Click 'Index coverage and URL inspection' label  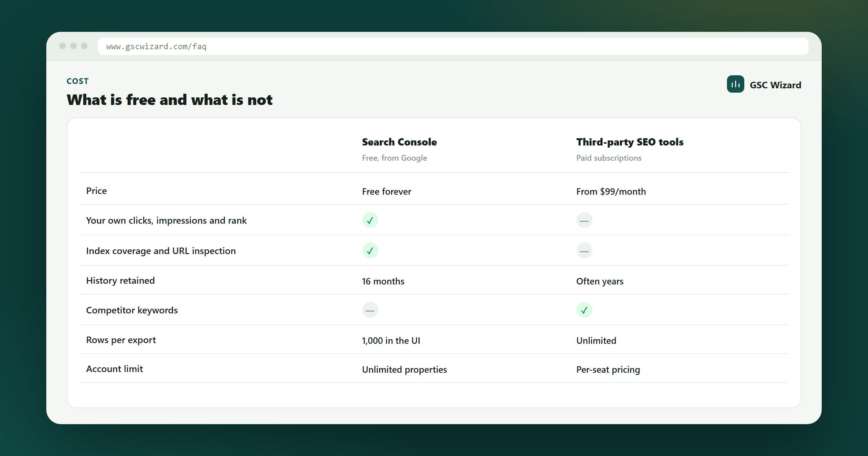click(161, 251)
